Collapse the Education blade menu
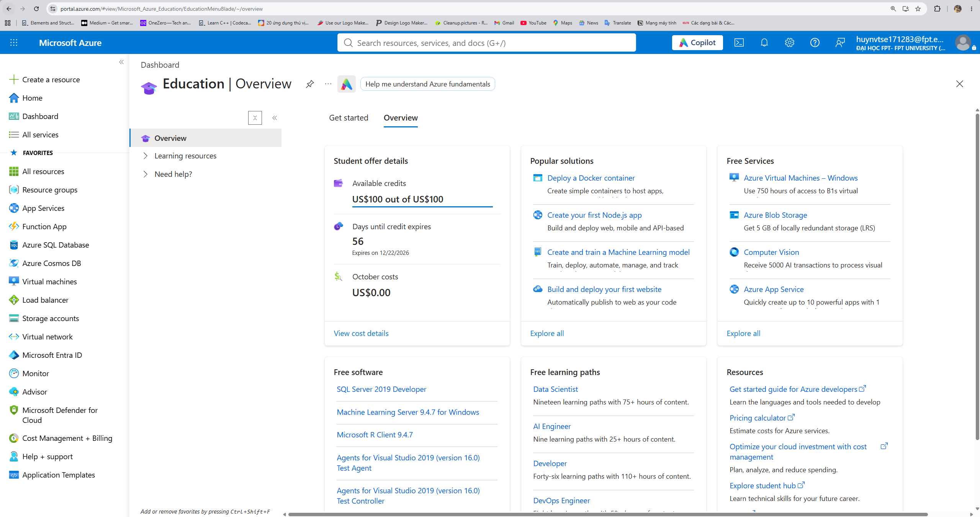Screen dimensions: 980x517 (x=275, y=118)
